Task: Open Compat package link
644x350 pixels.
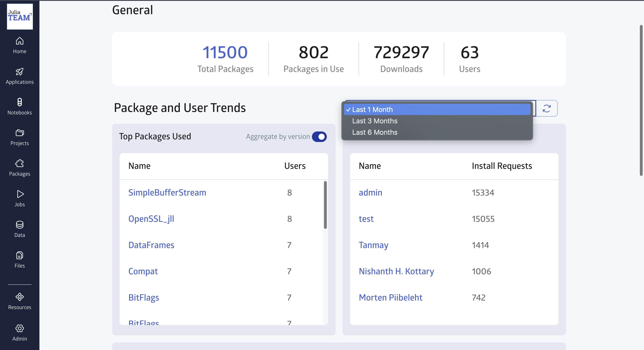Action: click(143, 271)
